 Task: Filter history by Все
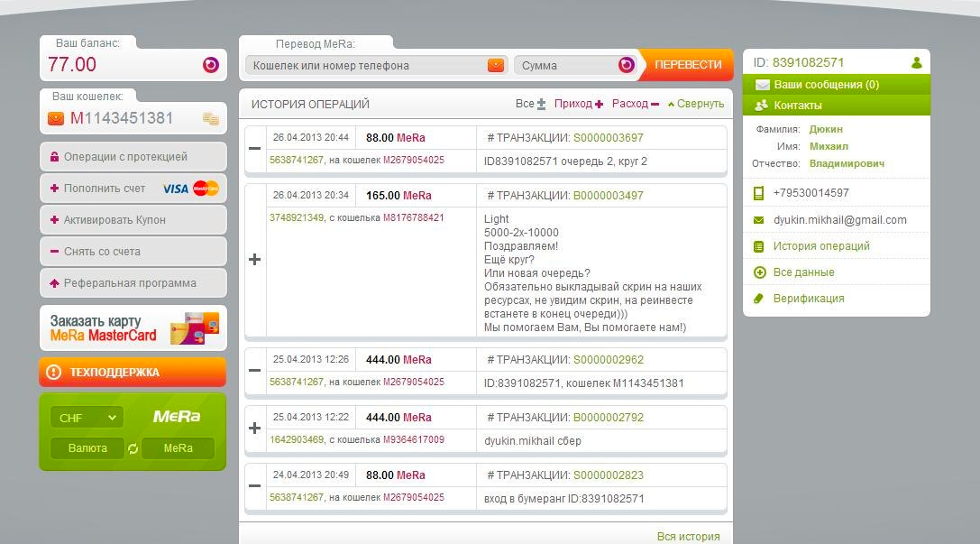coord(531,104)
